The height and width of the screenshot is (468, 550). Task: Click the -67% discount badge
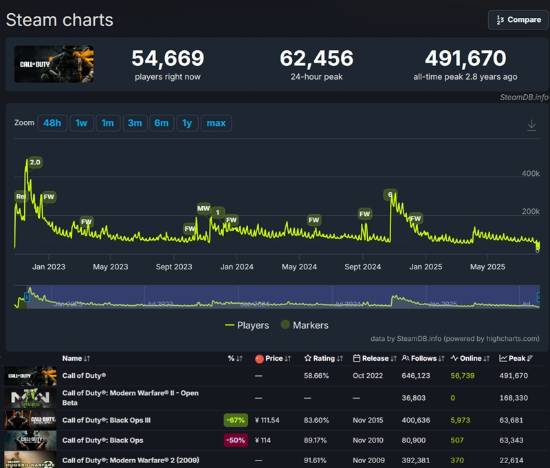[x=236, y=420]
